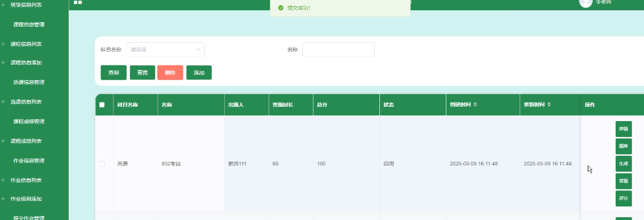This screenshot has height=220, width=644.
Task: Expand the 选课信息管理 sidebar group
Action: tap(29, 82)
